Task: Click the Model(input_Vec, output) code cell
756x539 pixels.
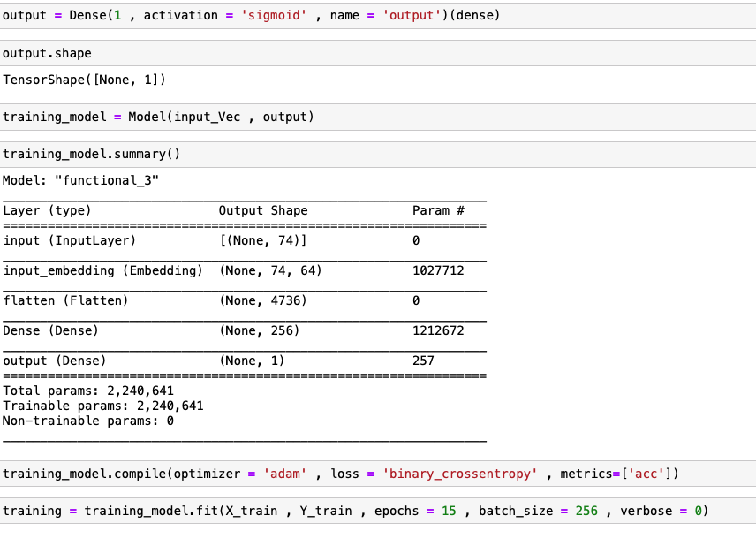Action: (378, 117)
